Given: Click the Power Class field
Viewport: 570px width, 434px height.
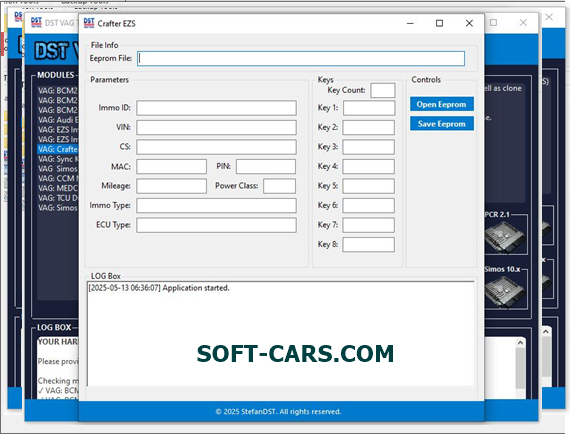Looking at the screenshot, I should tap(280, 186).
